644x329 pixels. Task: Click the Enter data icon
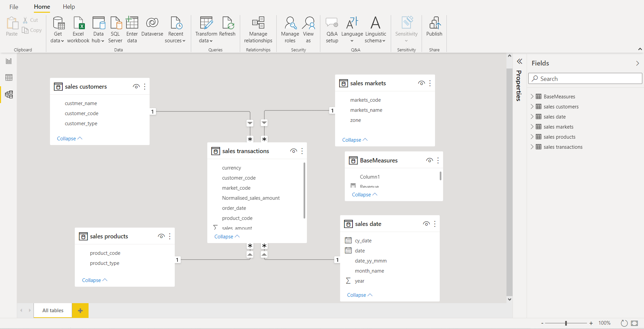(x=132, y=23)
